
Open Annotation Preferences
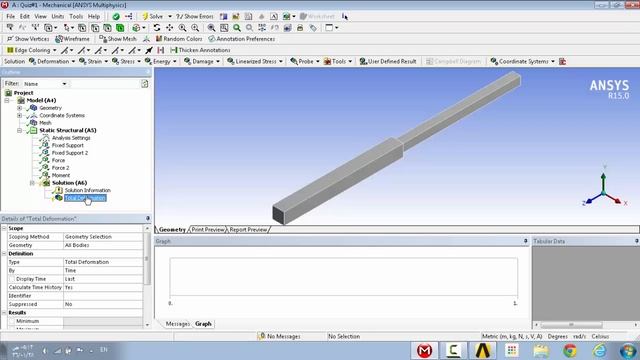[x=242, y=39]
